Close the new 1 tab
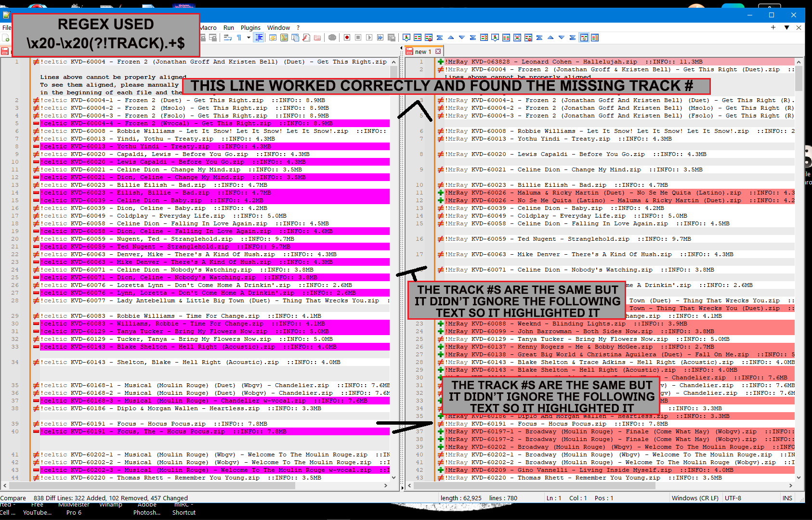812x520 pixels. 438,52
